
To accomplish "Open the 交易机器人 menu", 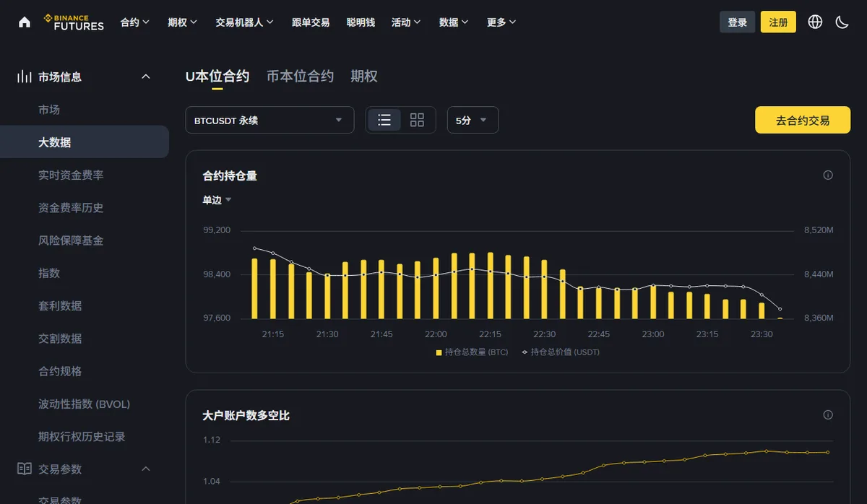I will 245,22.
